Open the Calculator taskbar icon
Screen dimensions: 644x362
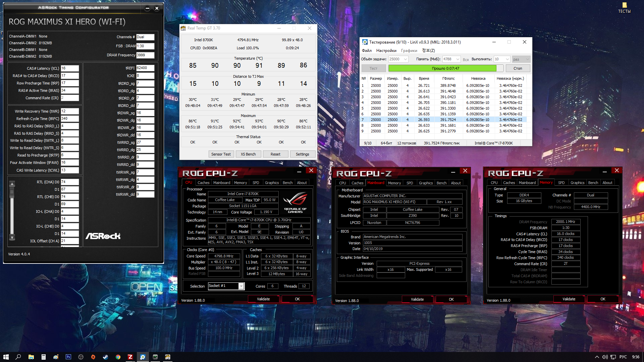[x=44, y=357]
